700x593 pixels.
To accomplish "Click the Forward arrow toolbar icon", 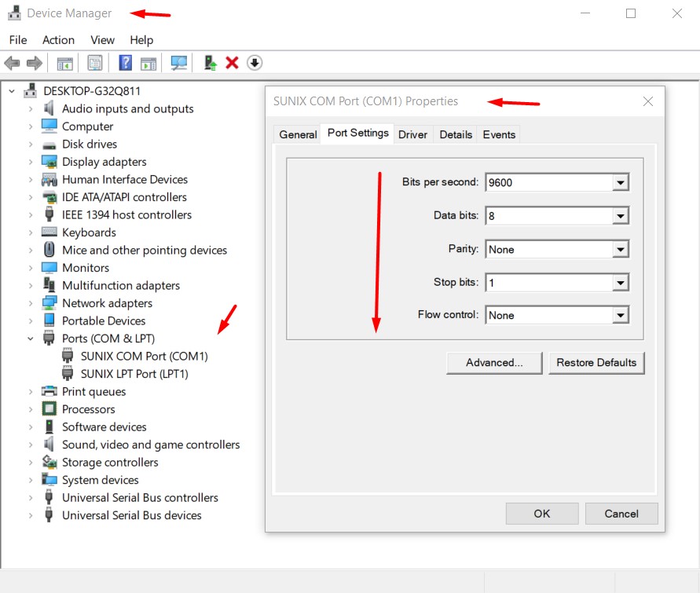I will coord(35,63).
